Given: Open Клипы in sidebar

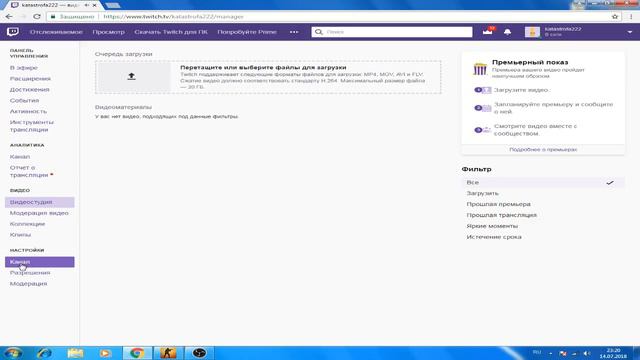Looking at the screenshot, I should click(x=20, y=235).
